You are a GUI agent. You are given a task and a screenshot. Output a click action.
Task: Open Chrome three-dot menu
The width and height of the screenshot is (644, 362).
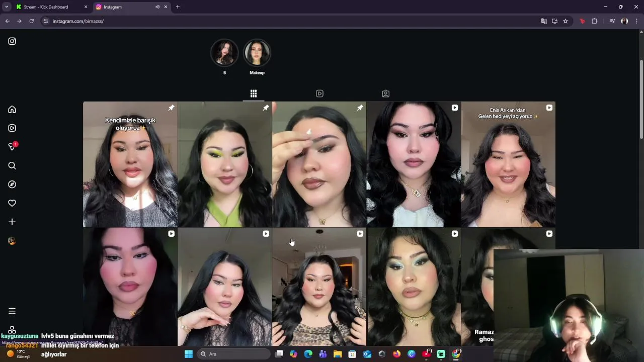tap(636, 21)
